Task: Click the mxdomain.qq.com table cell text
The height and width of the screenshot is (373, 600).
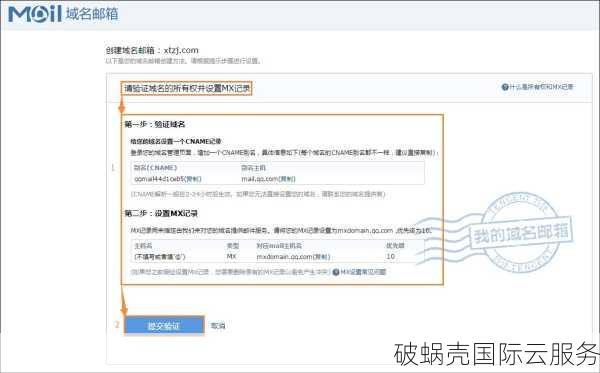Action: coord(284,257)
